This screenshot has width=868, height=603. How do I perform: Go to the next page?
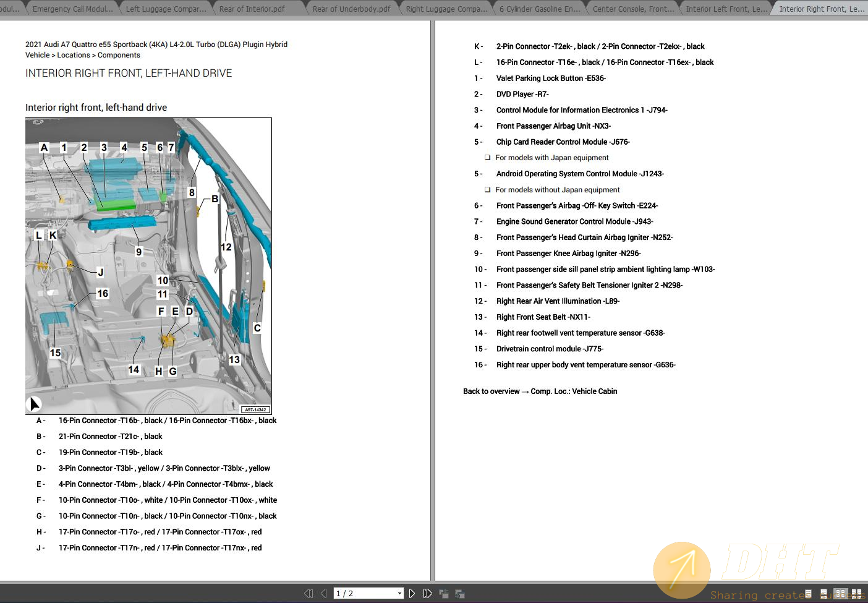(x=412, y=594)
